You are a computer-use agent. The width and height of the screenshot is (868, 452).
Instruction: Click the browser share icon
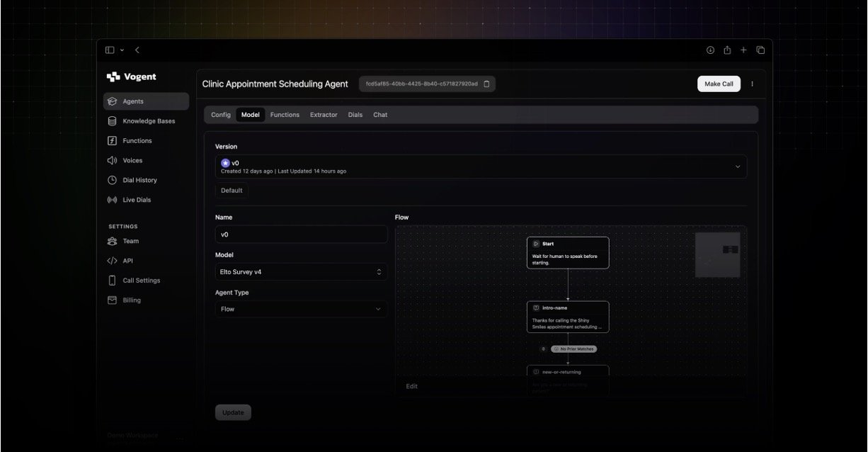727,50
